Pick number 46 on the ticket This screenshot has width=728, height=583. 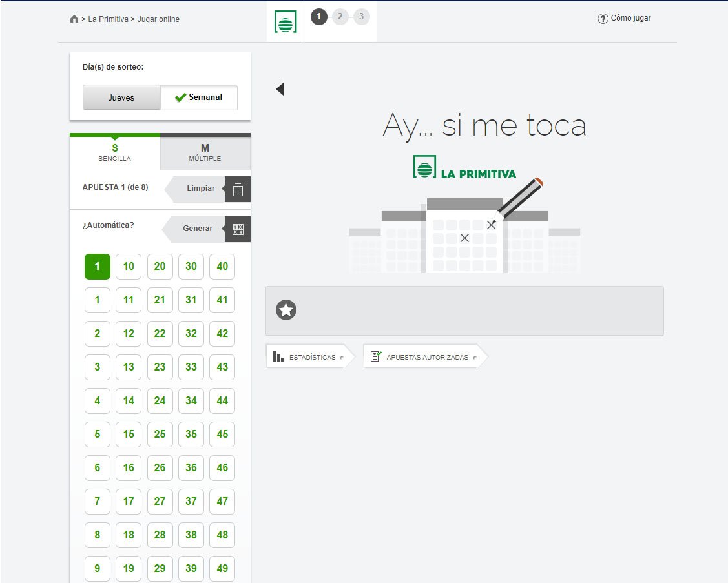tap(222, 468)
